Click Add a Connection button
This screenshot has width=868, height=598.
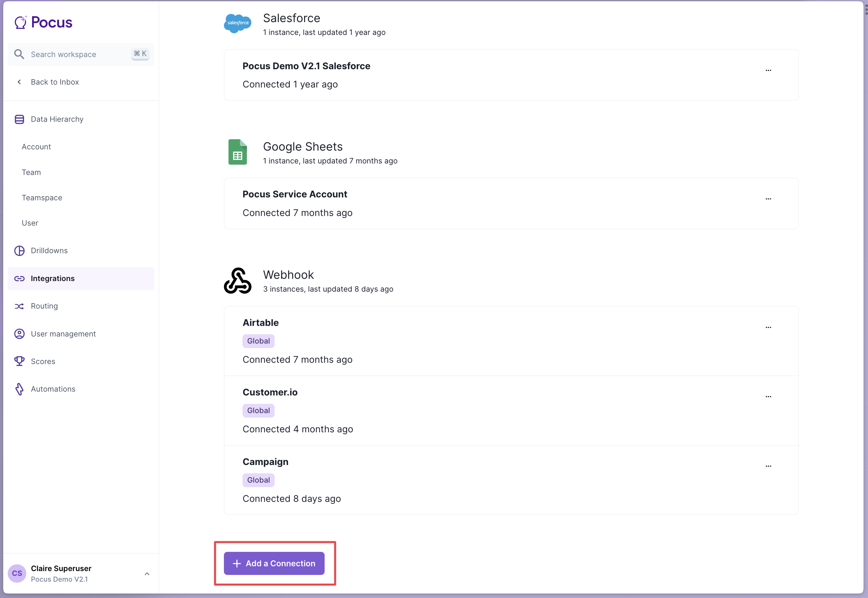tap(274, 563)
